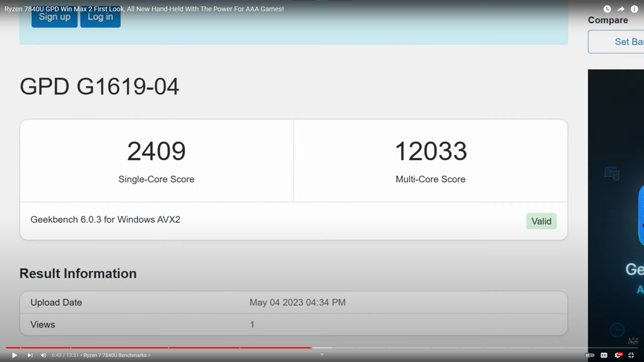This screenshot has height=362, width=644.
Task: Open the video info icon
Action: [634, 9]
